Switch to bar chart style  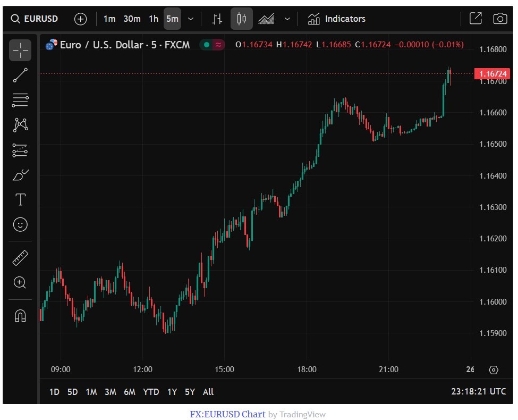217,19
